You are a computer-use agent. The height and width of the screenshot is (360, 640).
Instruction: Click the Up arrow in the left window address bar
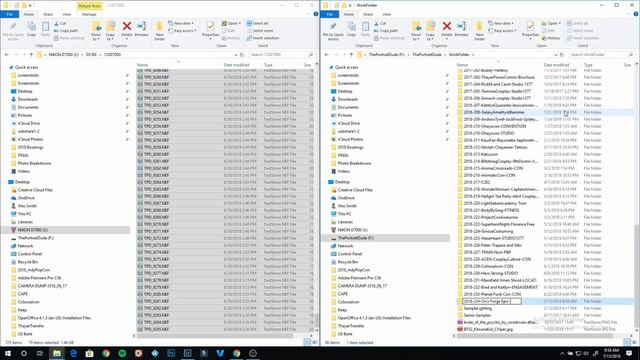pyautogui.click(x=31, y=54)
